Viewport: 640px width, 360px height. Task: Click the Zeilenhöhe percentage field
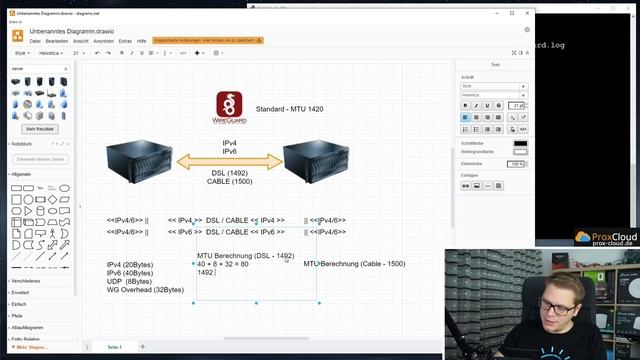click(516, 164)
